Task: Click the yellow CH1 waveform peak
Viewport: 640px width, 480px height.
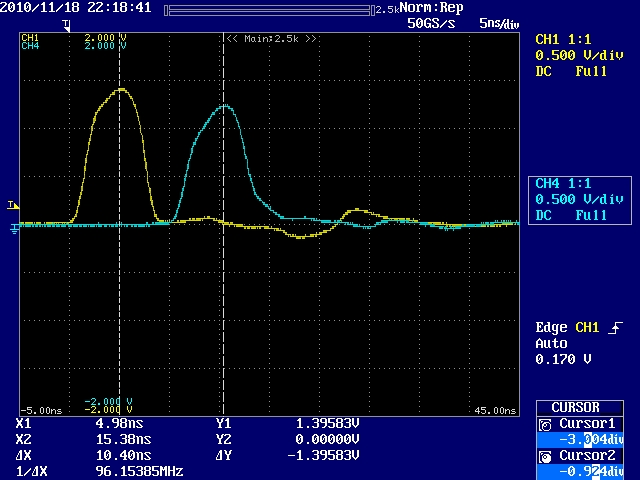Action: pyautogui.click(x=122, y=90)
